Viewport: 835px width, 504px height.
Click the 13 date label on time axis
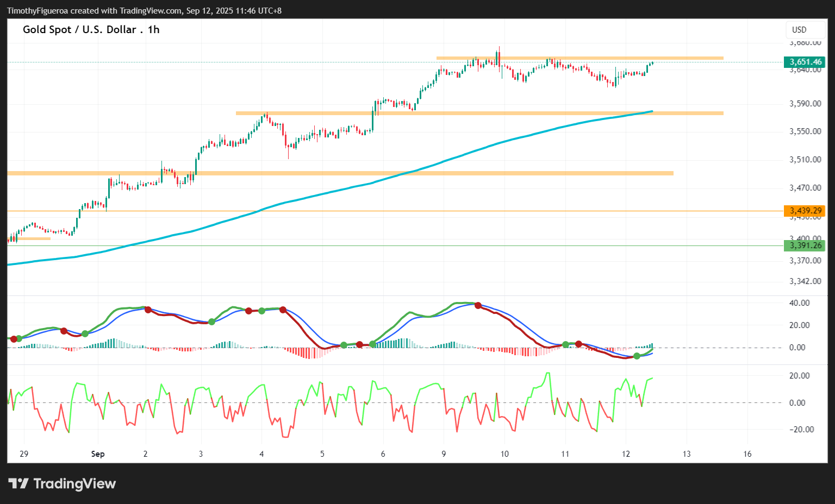[687, 454]
